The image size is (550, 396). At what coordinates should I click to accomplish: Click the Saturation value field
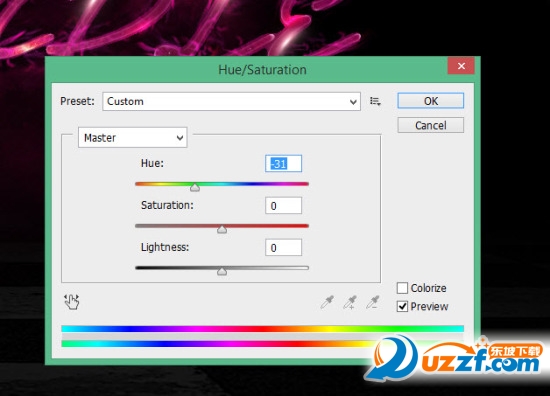coord(283,206)
